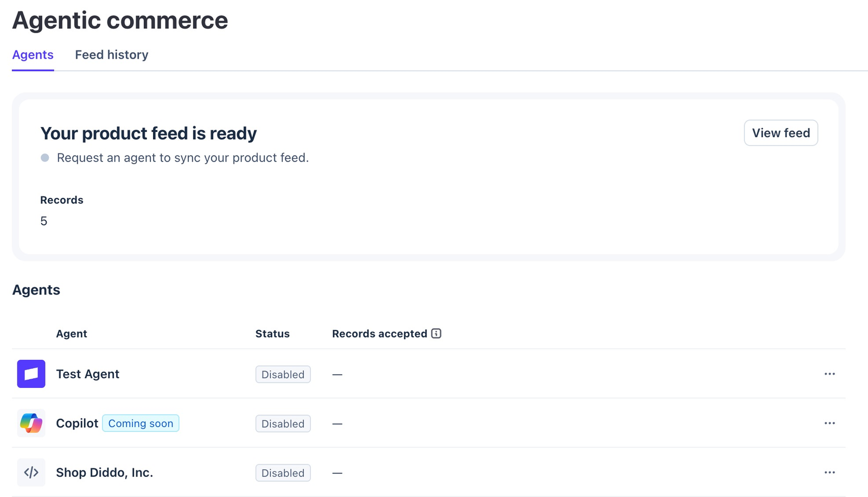
Task: Click the Records count value 5
Action: 44,221
